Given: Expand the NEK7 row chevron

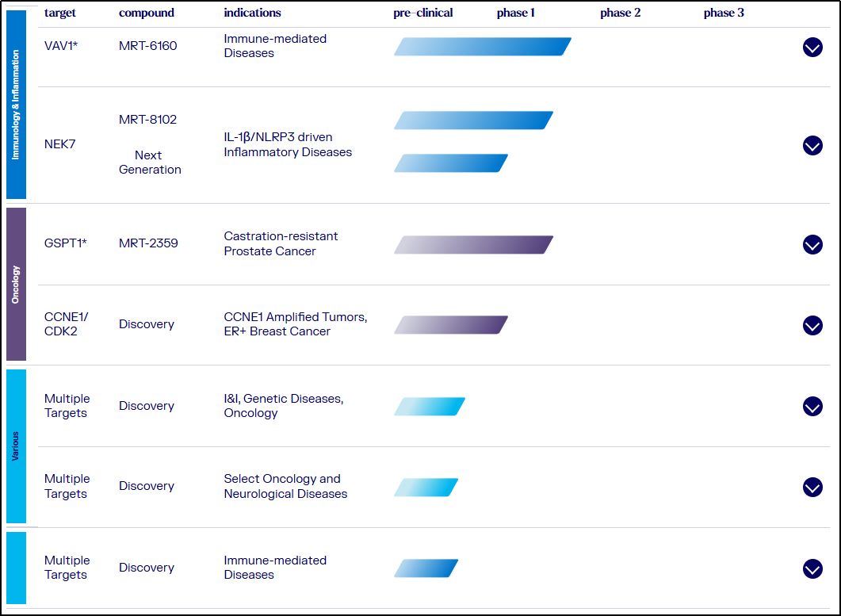Looking at the screenshot, I should [812, 145].
